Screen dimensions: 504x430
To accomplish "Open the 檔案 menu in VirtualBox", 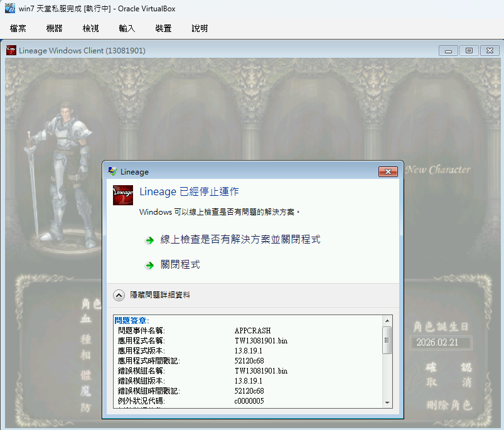I will pos(18,28).
